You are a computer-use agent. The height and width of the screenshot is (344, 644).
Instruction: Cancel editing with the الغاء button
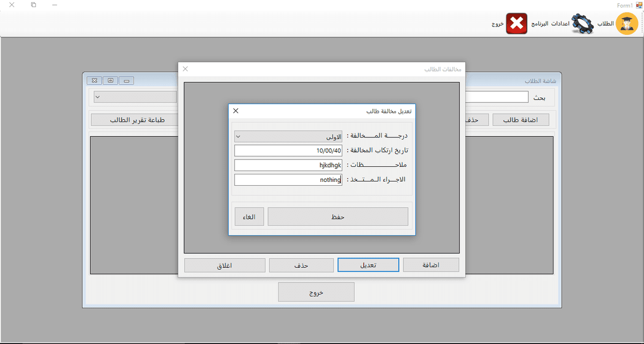click(249, 217)
